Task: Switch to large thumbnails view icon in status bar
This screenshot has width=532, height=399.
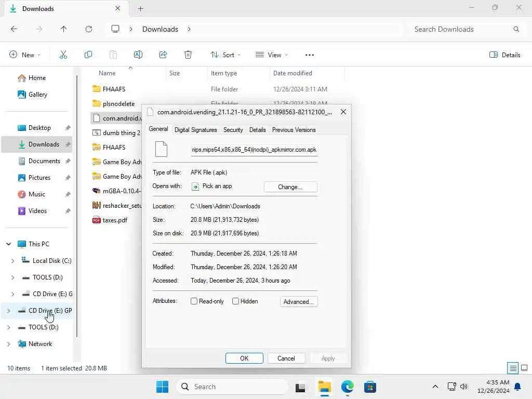Action: [524, 368]
